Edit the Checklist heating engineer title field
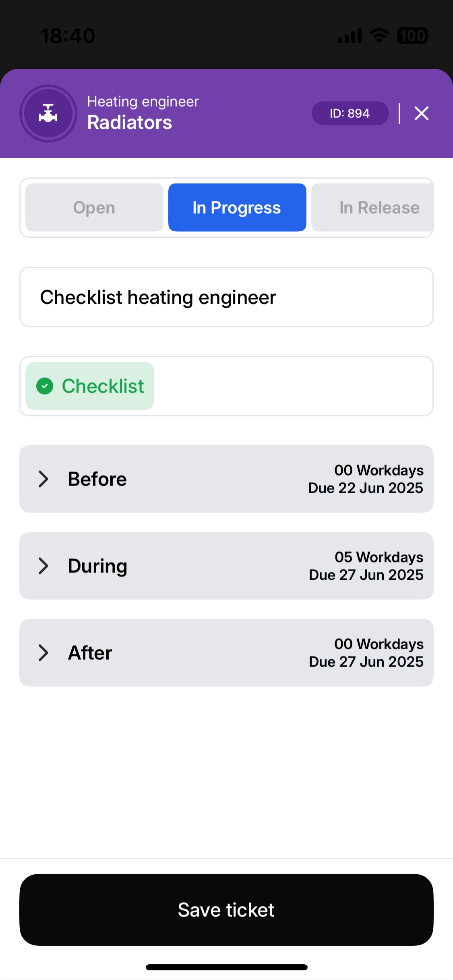This screenshot has width=453, height=980. tap(226, 297)
